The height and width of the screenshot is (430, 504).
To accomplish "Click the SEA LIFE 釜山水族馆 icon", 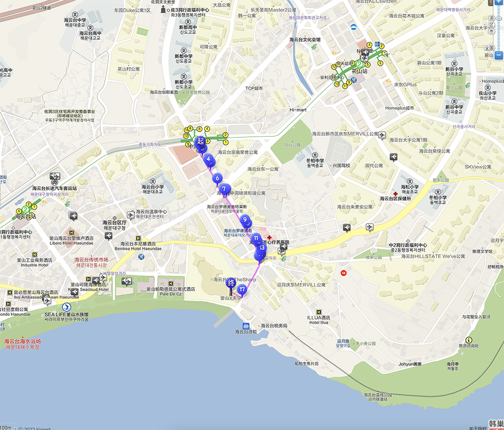I will click(x=66, y=307).
